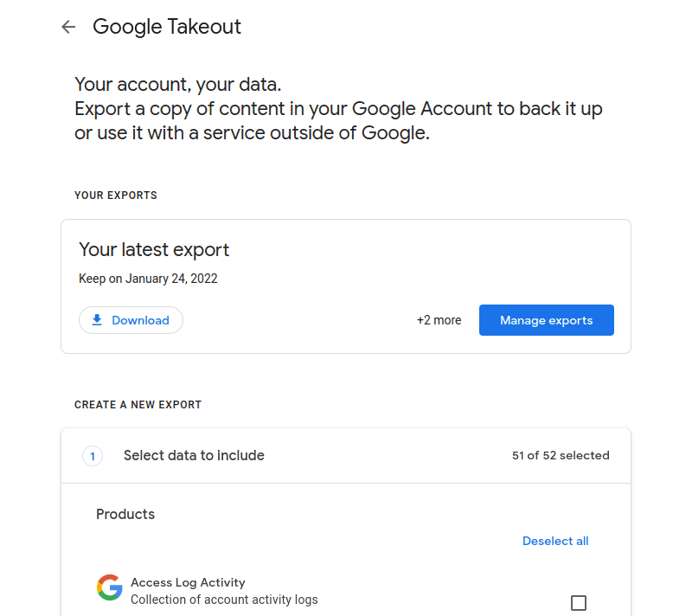
Task: Check the Access Log Activity checkbox
Action: coord(578,603)
